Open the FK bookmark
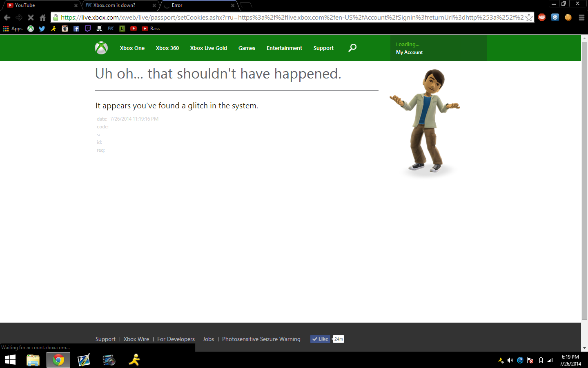The width and height of the screenshot is (588, 368). (111, 29)
